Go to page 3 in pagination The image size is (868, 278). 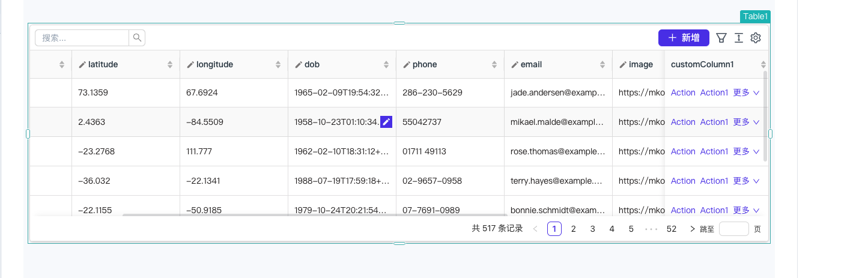[593, 229]
